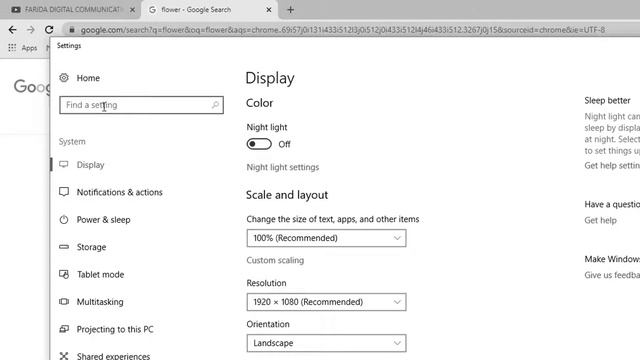
Task: Click Give us feedback link
Action: point(612,275)
